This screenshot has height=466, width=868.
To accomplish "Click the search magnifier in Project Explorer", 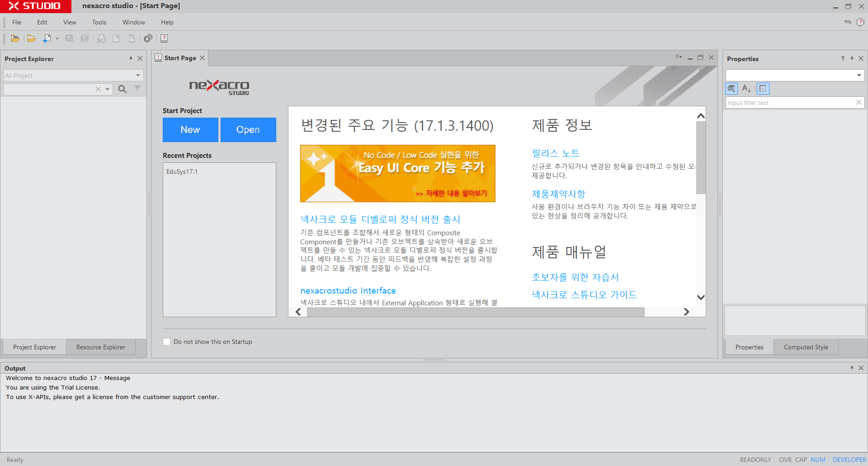I will pos(123,89).
